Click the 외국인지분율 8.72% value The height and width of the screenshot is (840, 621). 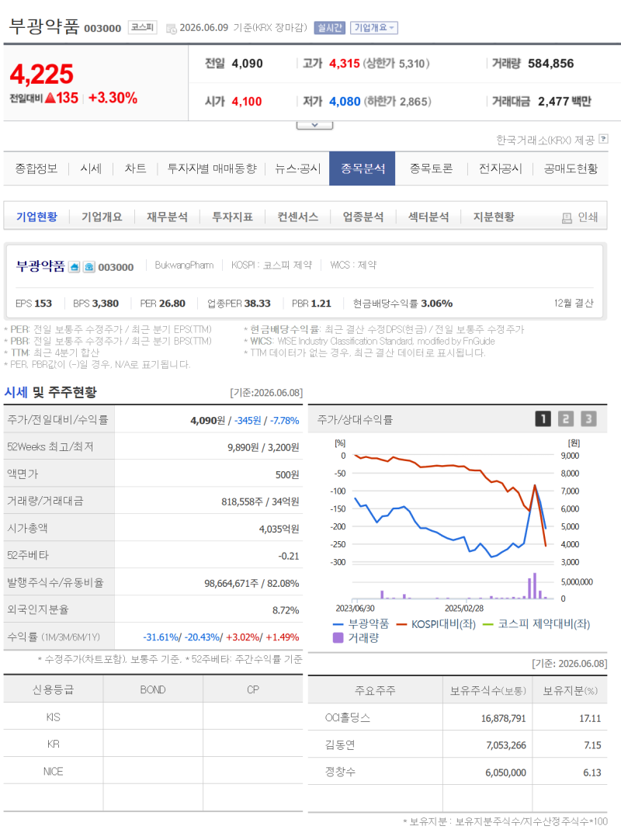[286, 610]
